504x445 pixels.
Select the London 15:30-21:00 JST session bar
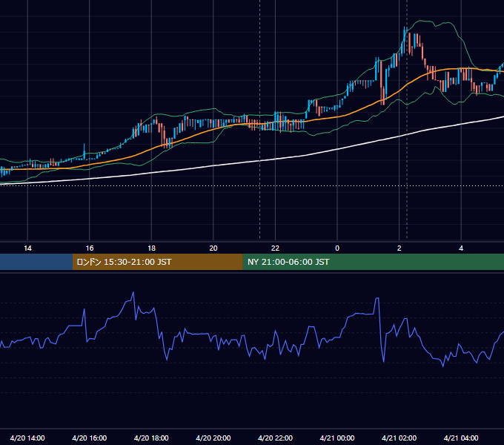[x=157, y=262]
